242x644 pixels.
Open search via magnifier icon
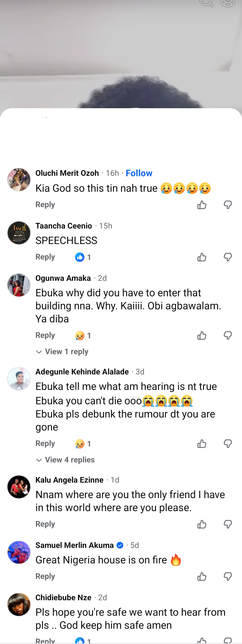pos(206,2)
